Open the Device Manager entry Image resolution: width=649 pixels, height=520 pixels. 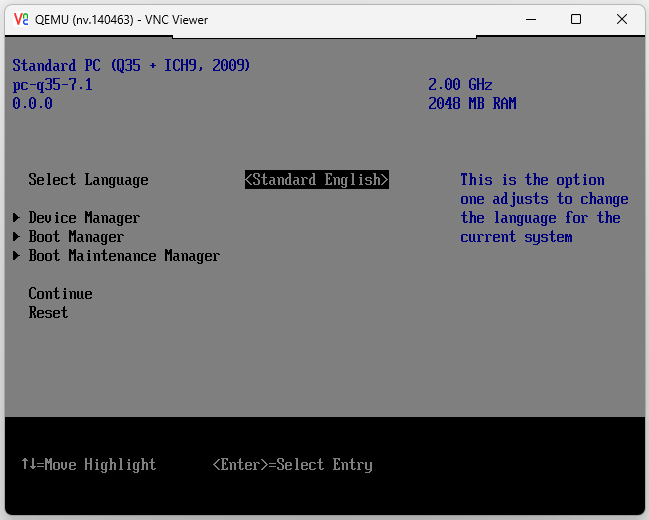[x=84, y=218]
